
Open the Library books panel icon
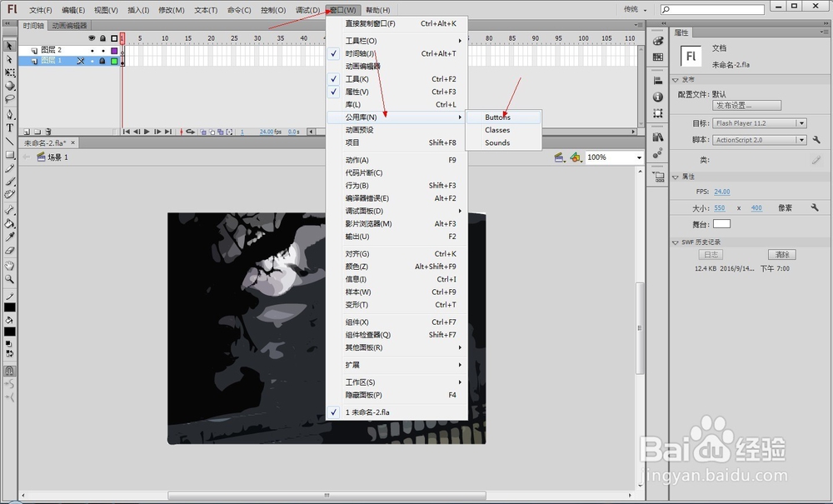[658, 137]
